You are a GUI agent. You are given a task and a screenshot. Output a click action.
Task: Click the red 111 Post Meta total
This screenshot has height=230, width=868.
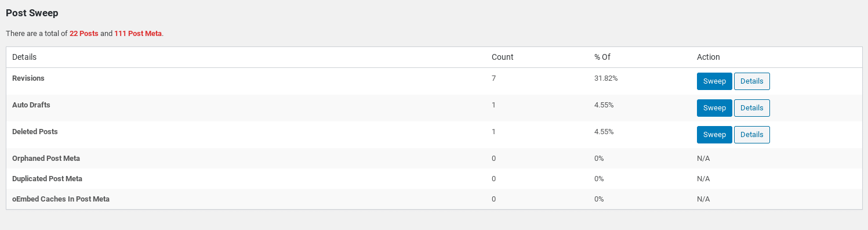pos(138,34)
